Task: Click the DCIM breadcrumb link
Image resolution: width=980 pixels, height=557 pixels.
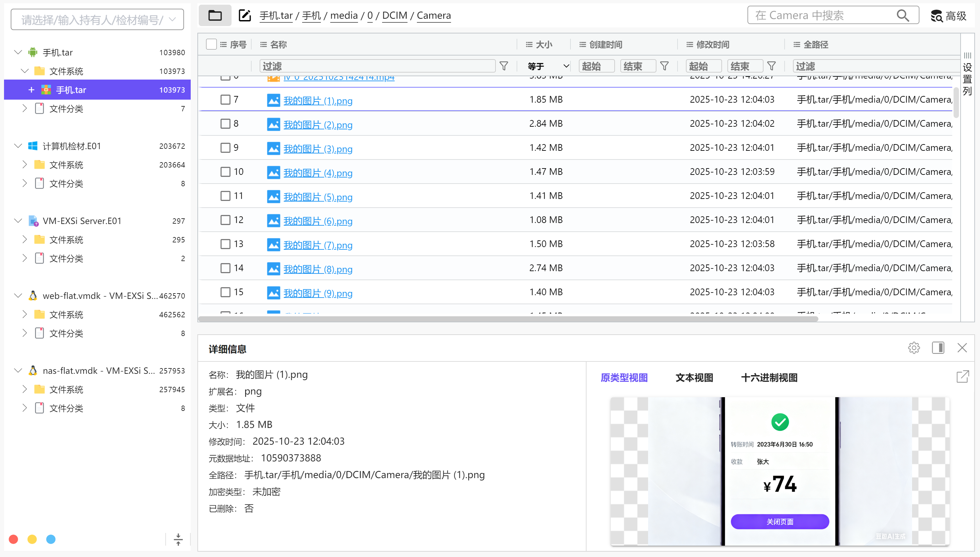Action: (394, 15)
